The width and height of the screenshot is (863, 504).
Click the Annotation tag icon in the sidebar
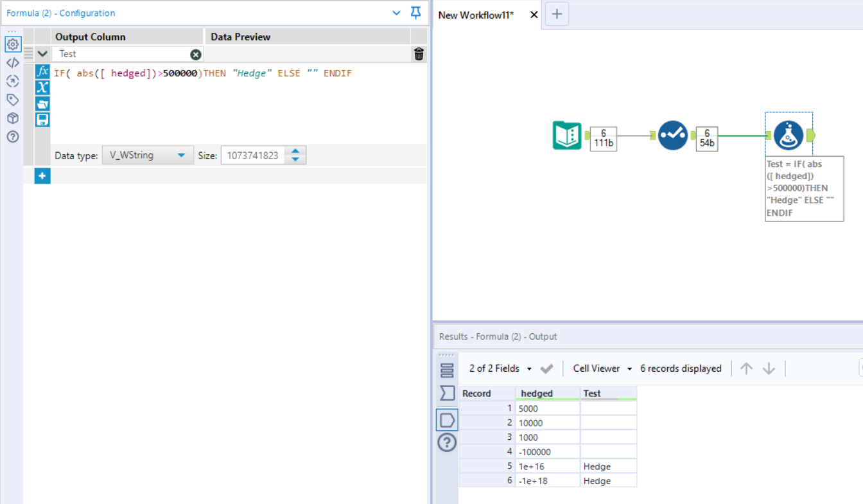point(13,100)
